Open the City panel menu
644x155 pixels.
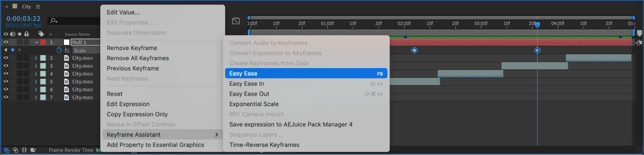tap(38, 6)
